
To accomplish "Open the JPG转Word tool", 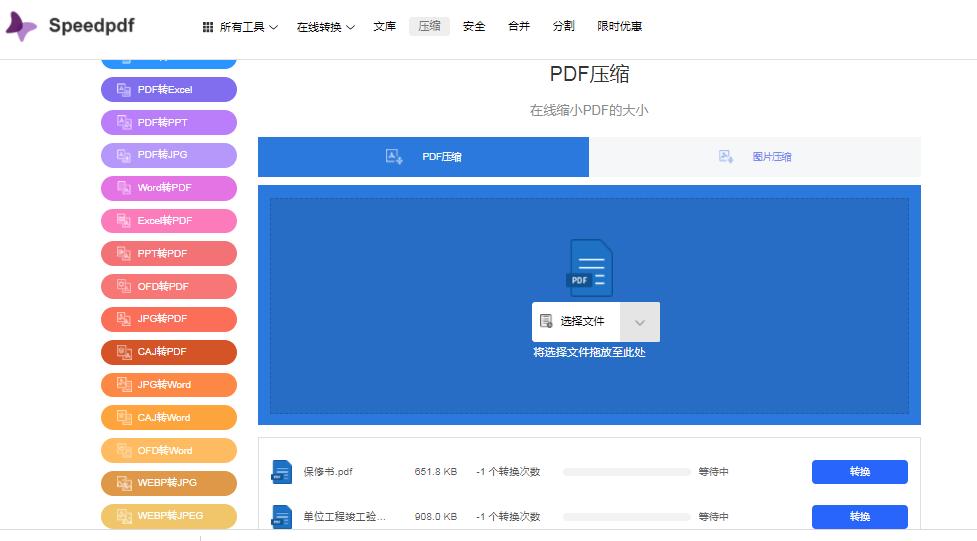I will pyautogui.click(x=169, y=385).
